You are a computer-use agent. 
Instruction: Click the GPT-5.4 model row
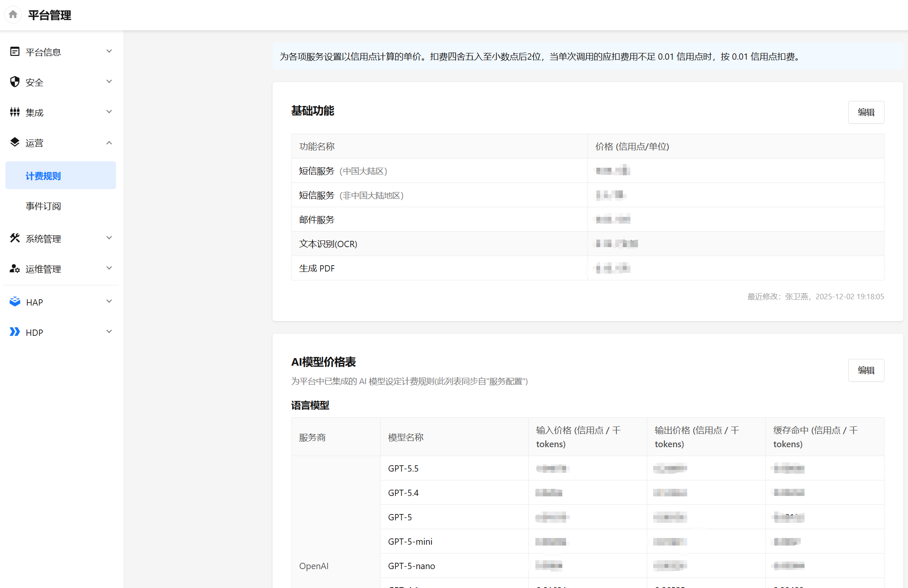click(x=632, y=493)
